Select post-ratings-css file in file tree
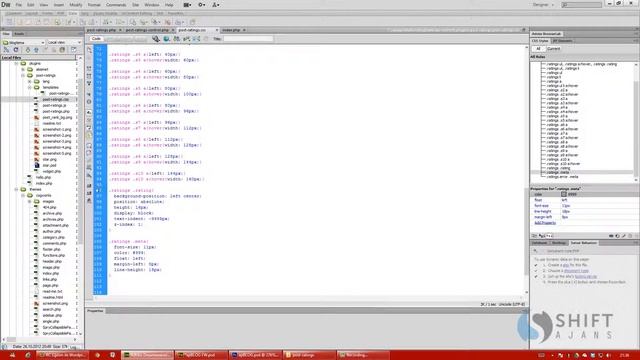The width and height of the screenshot is (640, 360). click(56, 100)
